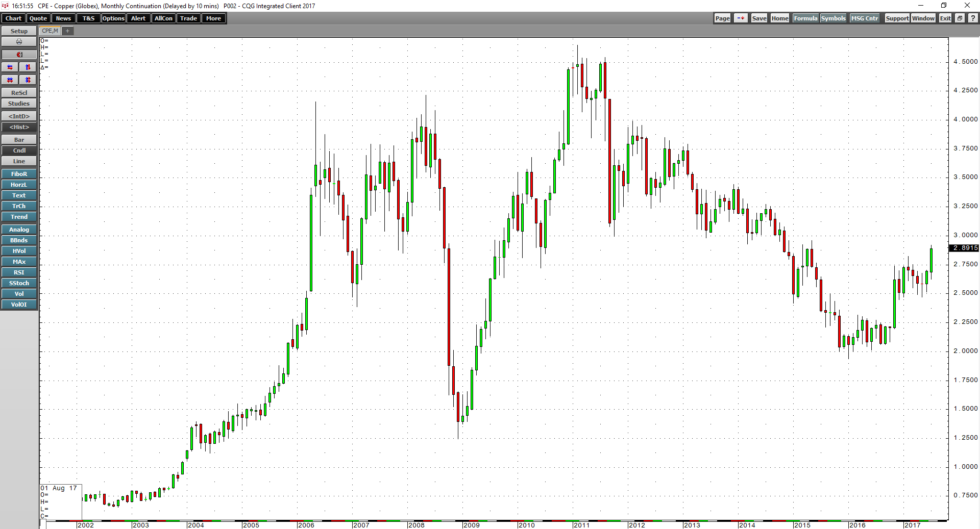Click the Save button

758,18
